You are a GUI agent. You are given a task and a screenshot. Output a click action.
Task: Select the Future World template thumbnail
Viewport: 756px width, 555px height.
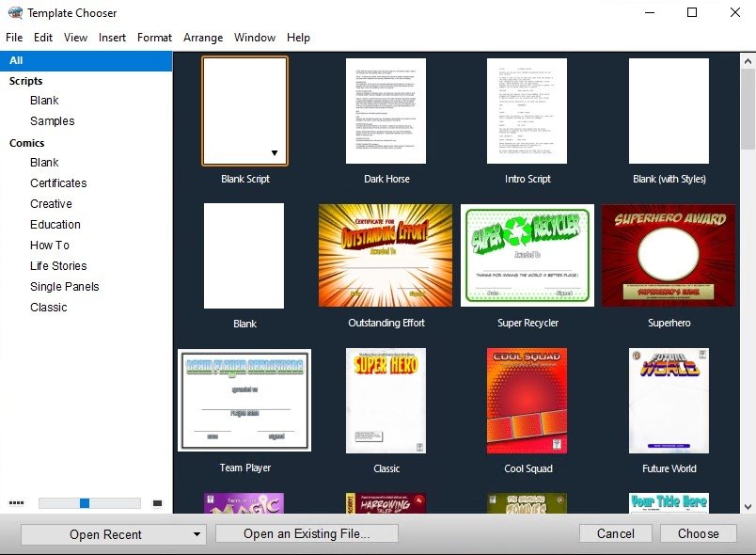(669, 401)
